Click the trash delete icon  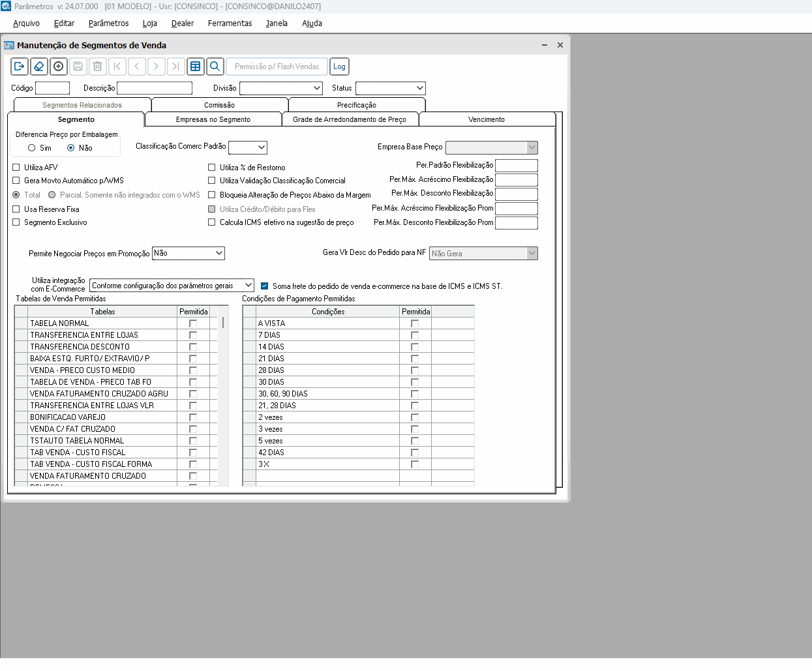[x=98, y=67]
